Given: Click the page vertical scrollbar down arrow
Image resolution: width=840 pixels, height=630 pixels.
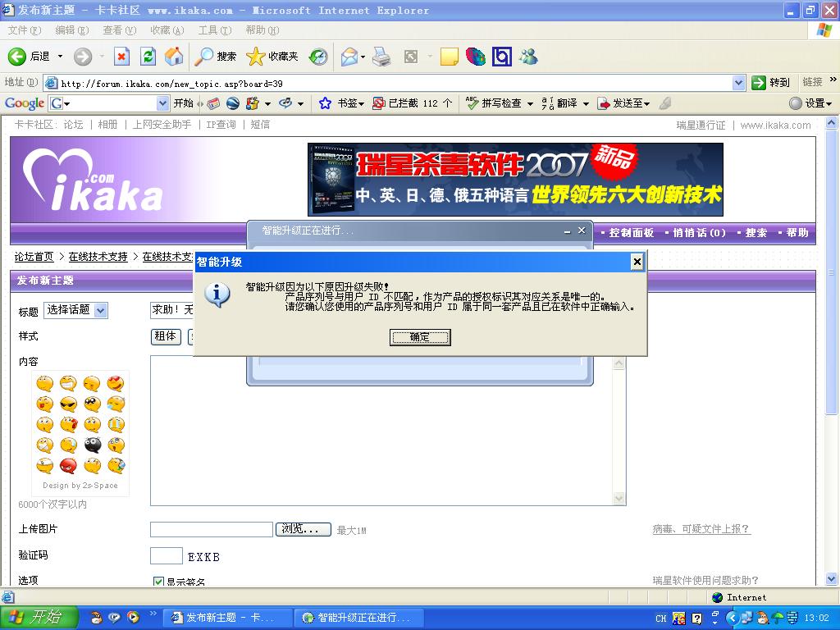Looking at the screenshot, I should [831, 579].
